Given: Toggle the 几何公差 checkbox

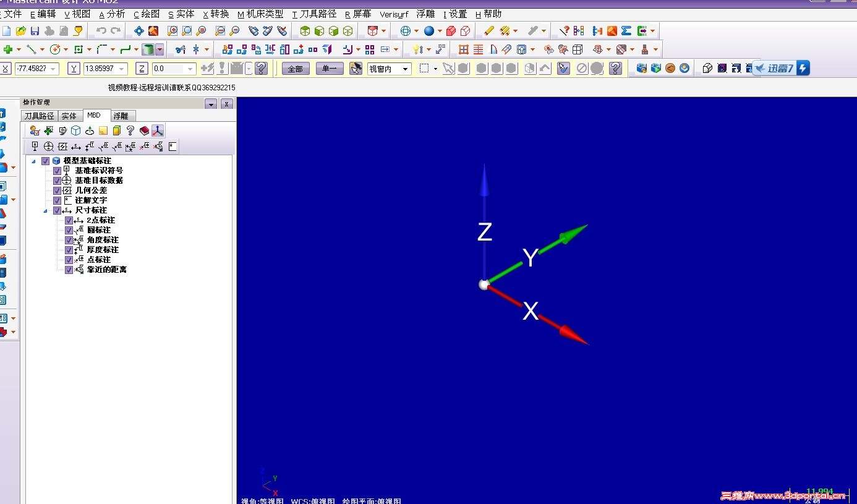Looking at the screenshot, I should 57,190.
